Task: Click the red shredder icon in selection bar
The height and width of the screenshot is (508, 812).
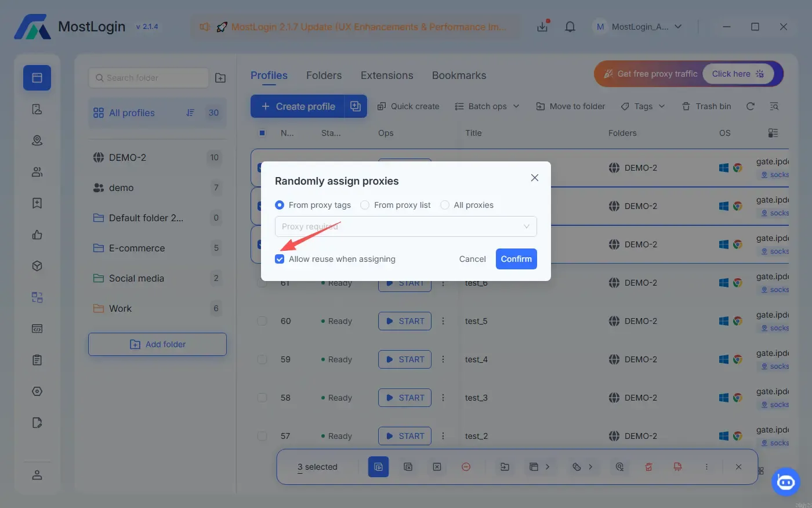Action: click(677, 467)
